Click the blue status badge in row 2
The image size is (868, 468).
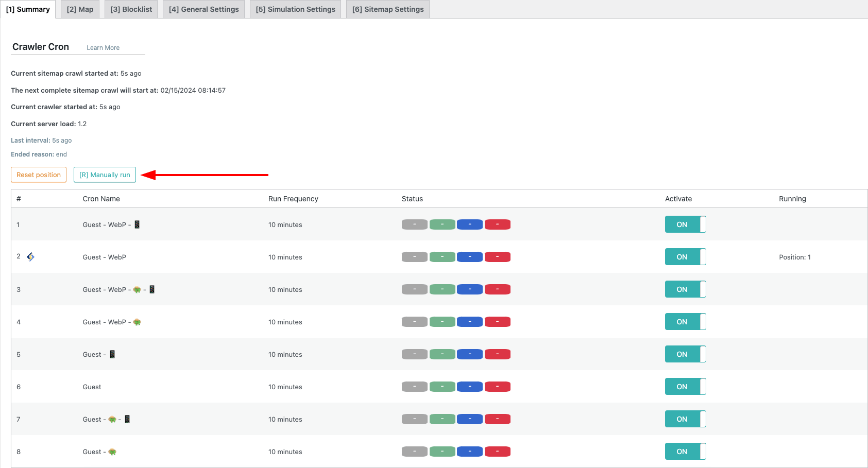(x=469, y=257)
